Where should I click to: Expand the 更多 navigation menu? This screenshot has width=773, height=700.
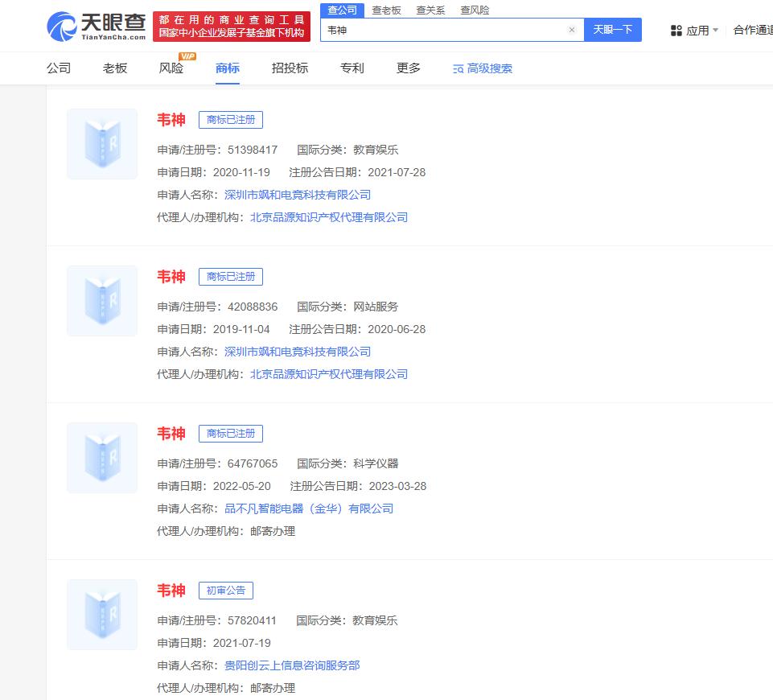point(409,68)
